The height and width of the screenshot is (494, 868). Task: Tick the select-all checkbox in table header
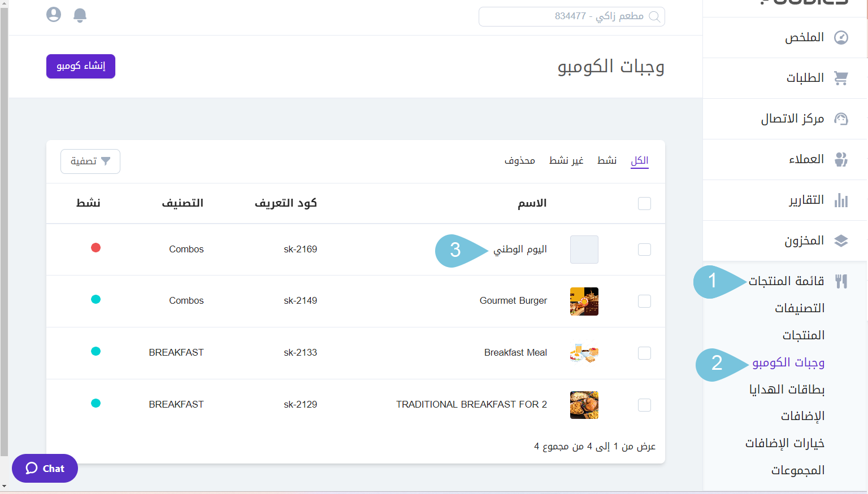click(x=644, y=203)
